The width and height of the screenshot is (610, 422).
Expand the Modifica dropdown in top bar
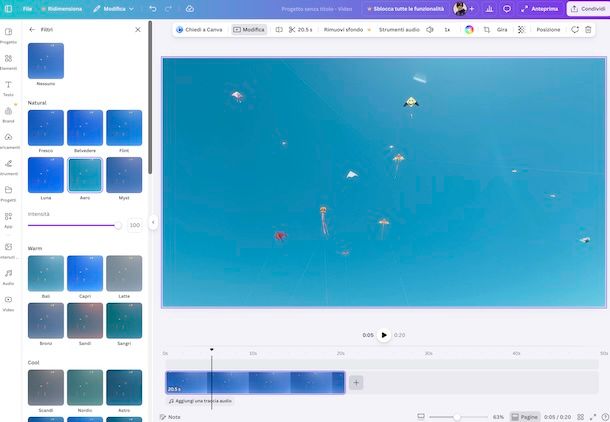tap(113, 8)
